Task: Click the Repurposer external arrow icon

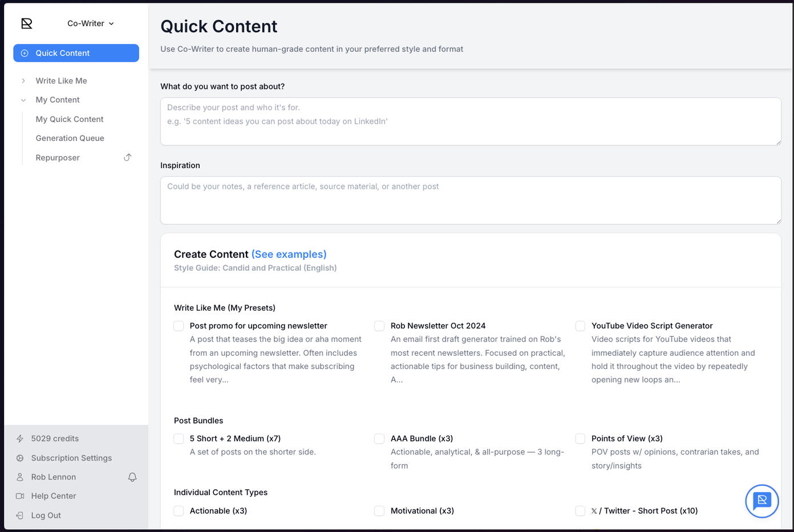Action: pos(128,157)
